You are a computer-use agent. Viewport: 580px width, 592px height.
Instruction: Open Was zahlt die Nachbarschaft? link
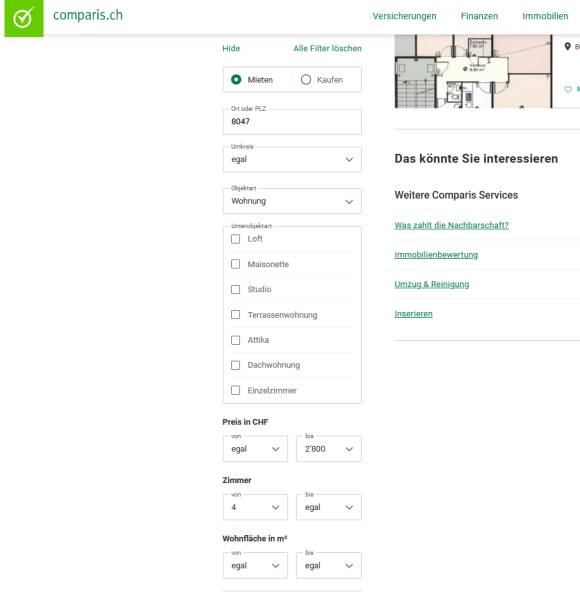[x=451, y=225]
